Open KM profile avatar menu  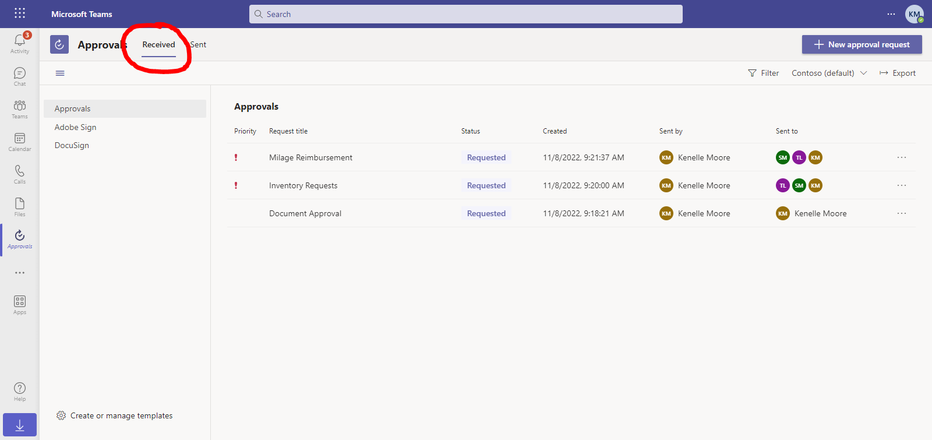coord(914,14)
